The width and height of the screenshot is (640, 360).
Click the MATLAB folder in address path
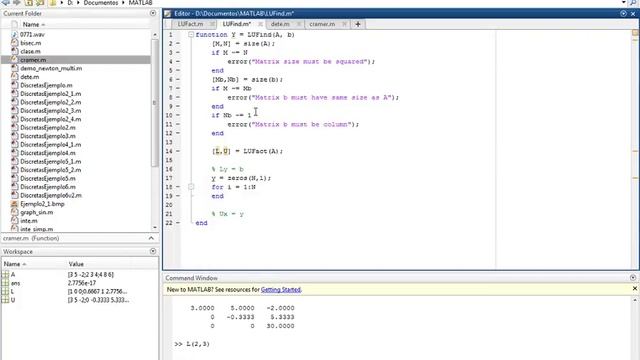pyautogui.click(x=140, y=3)
